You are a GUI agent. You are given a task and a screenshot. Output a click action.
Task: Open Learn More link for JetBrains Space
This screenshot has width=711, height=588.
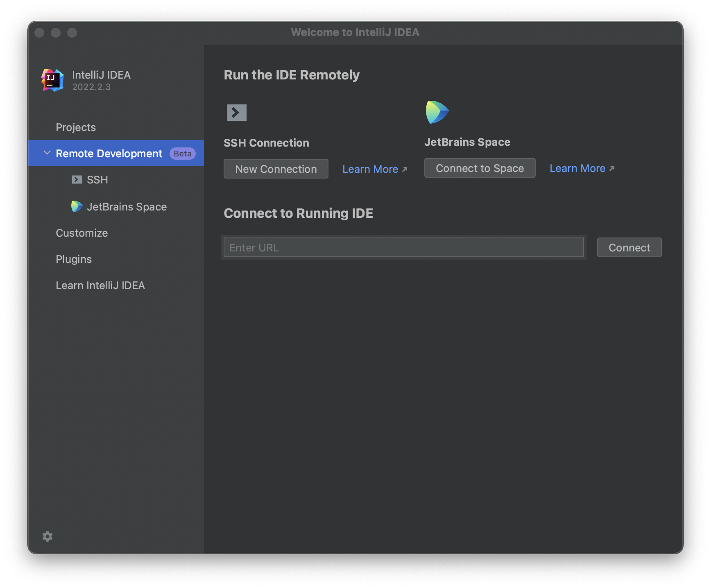(582, 168)
